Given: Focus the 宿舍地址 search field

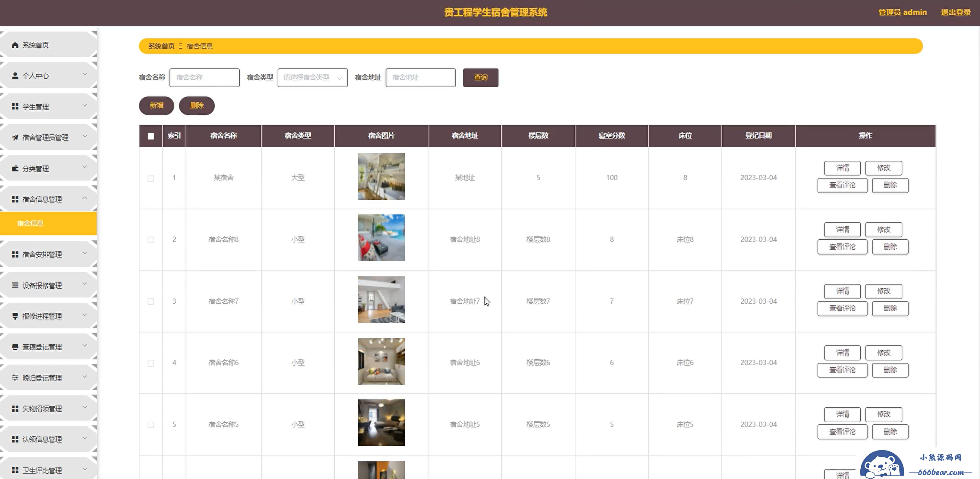Looking at the screenshot, I should (421, 78).
